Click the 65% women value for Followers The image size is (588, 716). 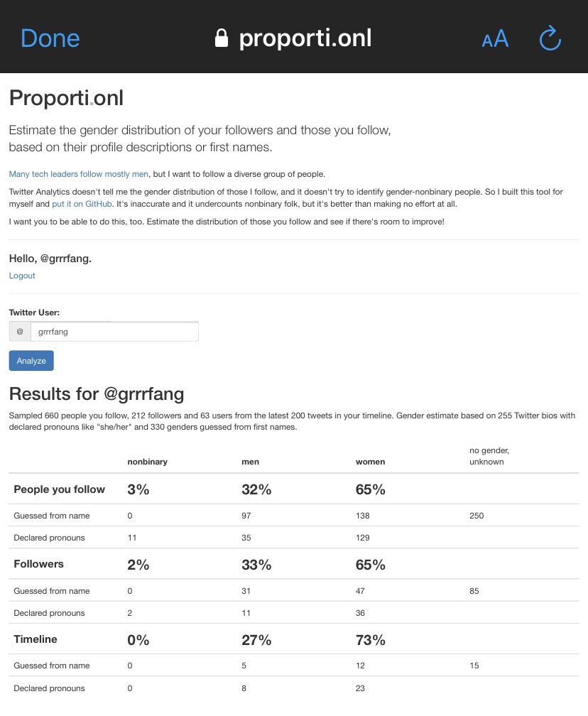(370, 565)
